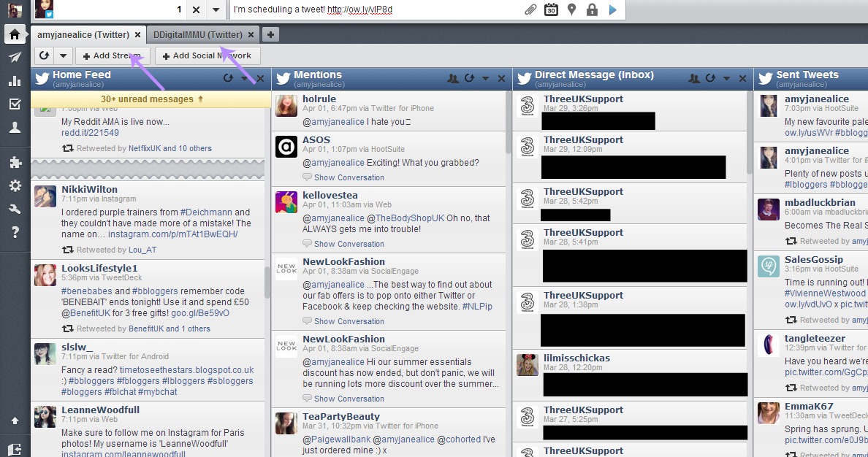
Task: Show Conversation under the kellovestea mention
Action: click(x=349, y=244)
